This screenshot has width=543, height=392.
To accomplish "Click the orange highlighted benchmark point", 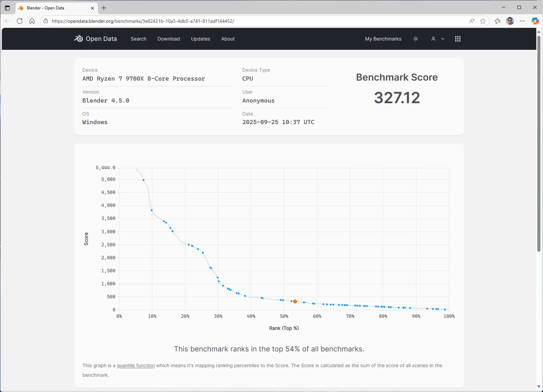I will (295, 302).
